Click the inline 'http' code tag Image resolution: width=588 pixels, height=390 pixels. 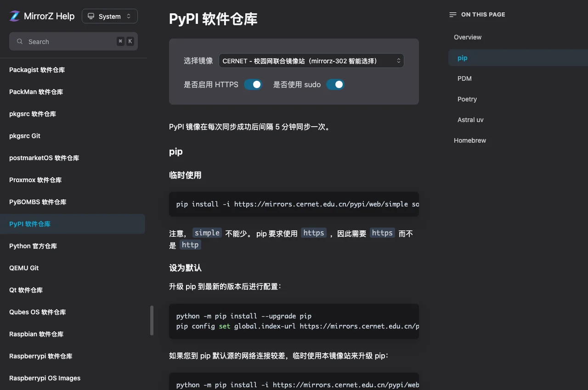[x=190, y=245]
